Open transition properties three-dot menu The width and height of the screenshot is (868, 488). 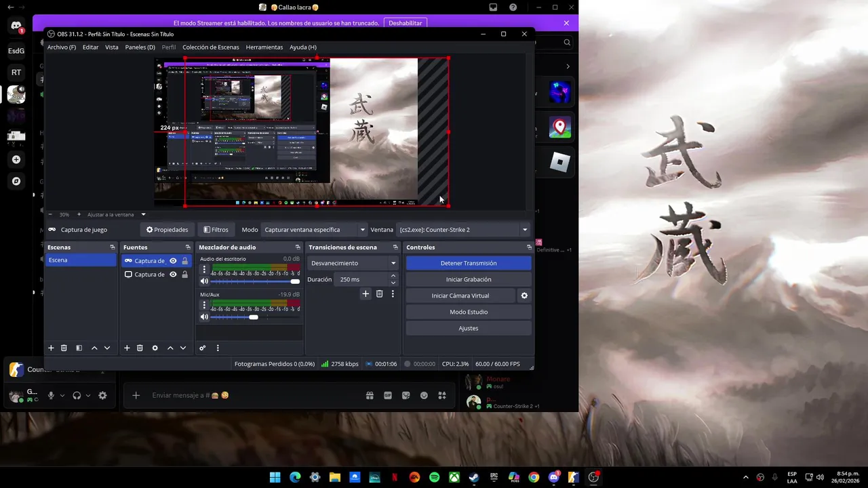(393, 293)
